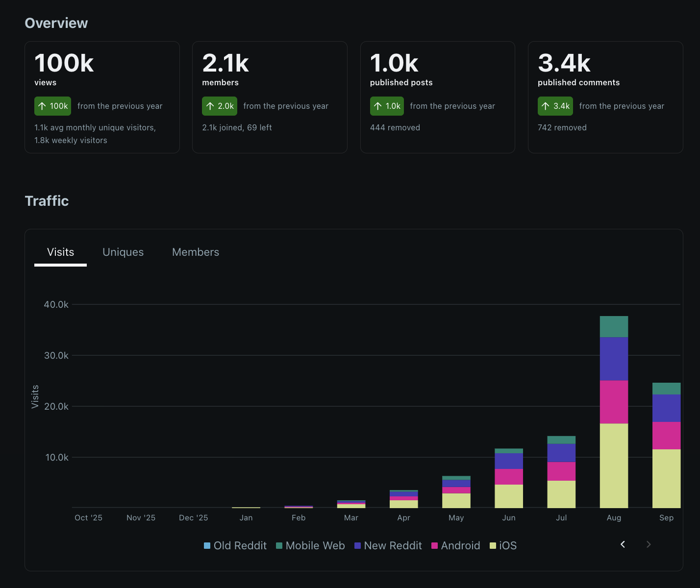Click the August bar in chart
Screen dimensions: 700x588
614,412
